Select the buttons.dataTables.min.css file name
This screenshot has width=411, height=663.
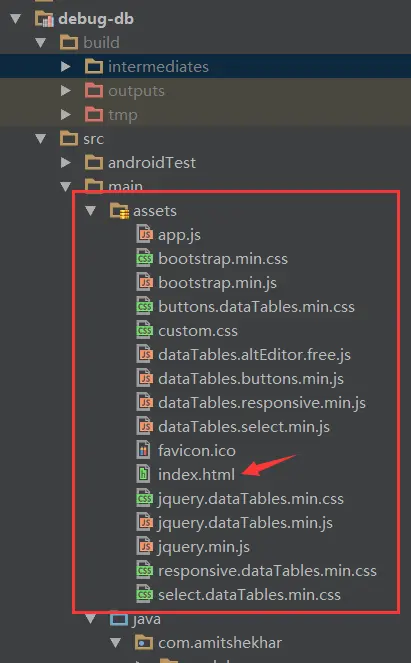tap(256, 307)
